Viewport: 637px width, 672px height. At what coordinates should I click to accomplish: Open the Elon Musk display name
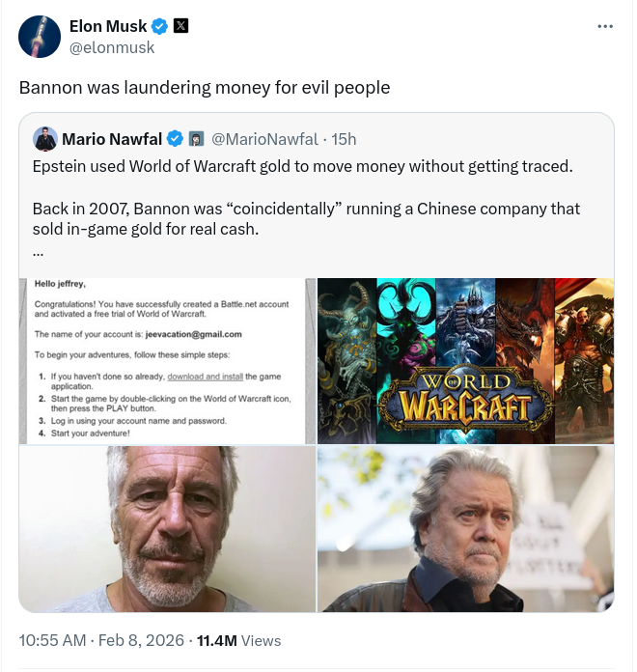(108, 26)
